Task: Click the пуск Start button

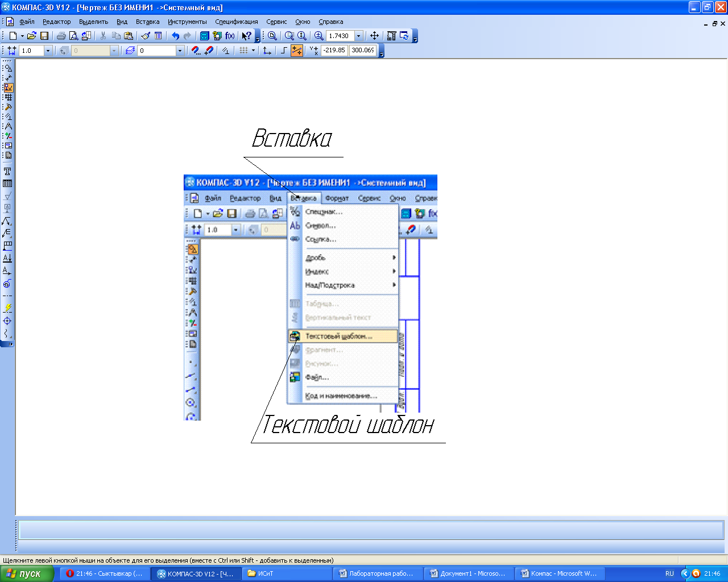Action: coord(27,573)
